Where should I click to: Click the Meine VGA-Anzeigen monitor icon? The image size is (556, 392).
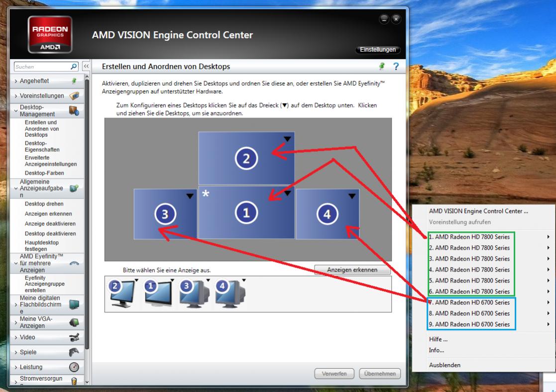point(74,322)
